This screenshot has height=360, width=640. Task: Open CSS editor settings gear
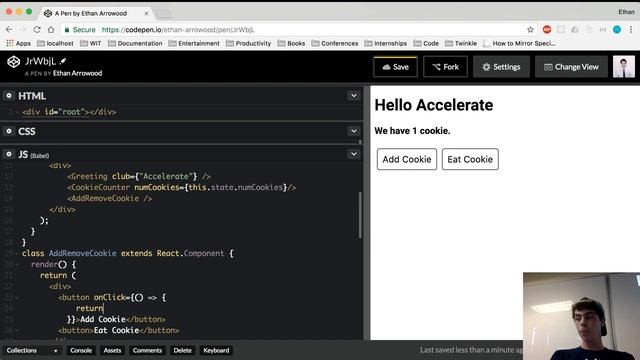click(x=9, y=131)
